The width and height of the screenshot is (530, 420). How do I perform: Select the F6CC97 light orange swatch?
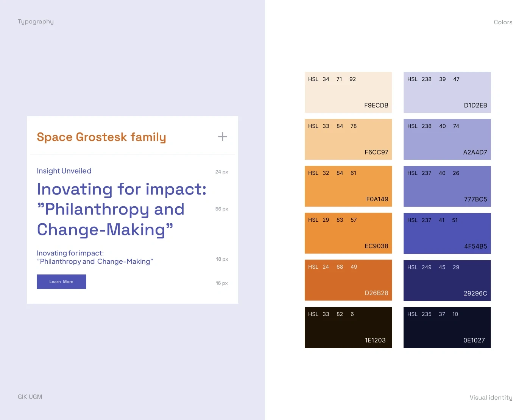point(348,139)
